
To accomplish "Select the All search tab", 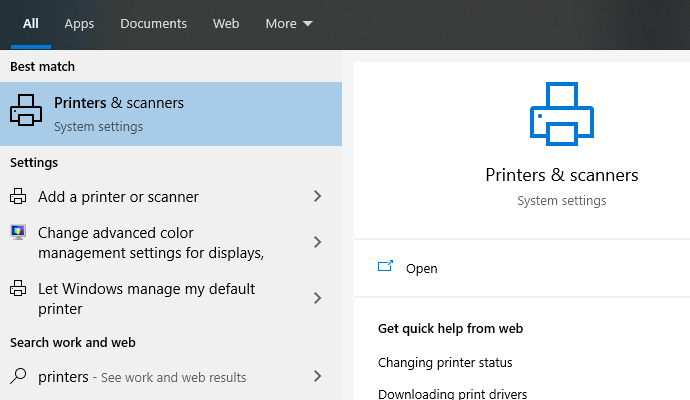I will pyautogui.click(x=31, y=24).
